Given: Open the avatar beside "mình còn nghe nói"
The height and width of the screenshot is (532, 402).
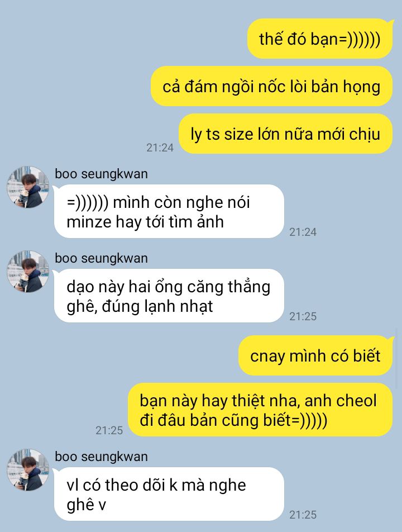Looking at the screenshot, I should [28, 187].
